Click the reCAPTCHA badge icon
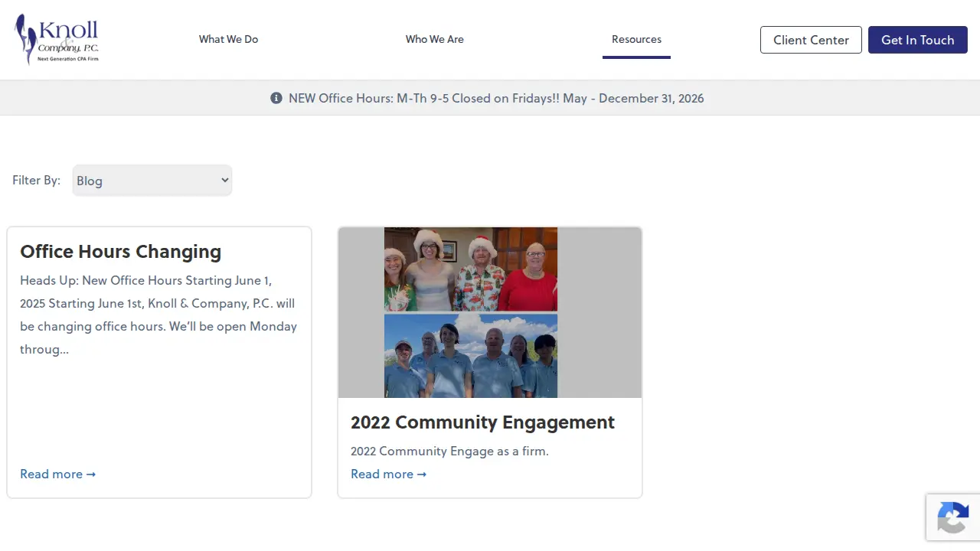980x551 pixels. click(953, 517)
